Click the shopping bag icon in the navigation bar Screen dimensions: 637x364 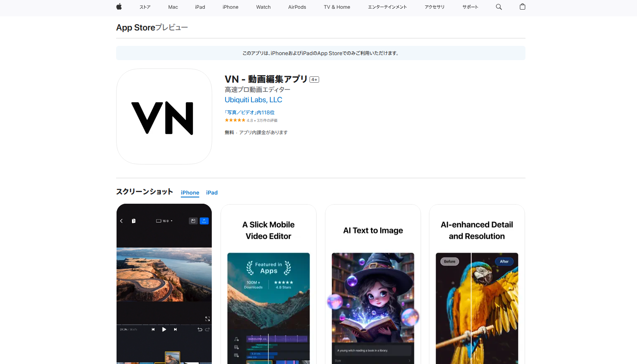pos(522,7)
